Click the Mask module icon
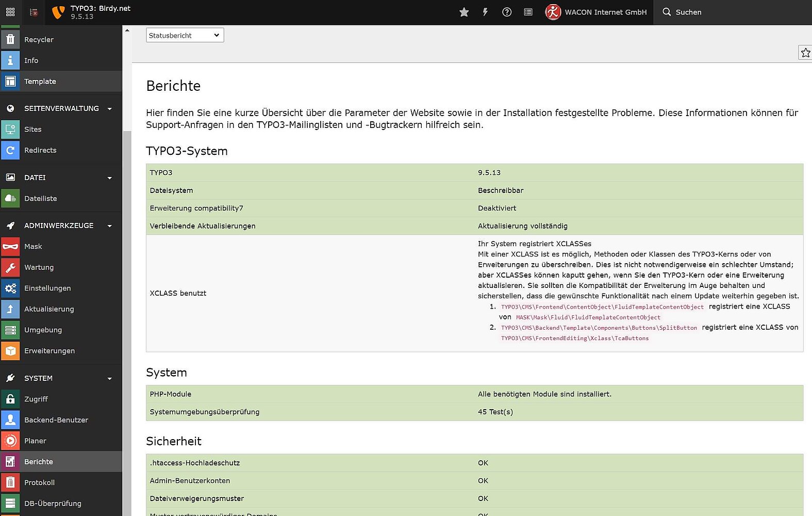The height and width of the screenshot is (516, 812). pyautogui.click(x=10, y=247)
